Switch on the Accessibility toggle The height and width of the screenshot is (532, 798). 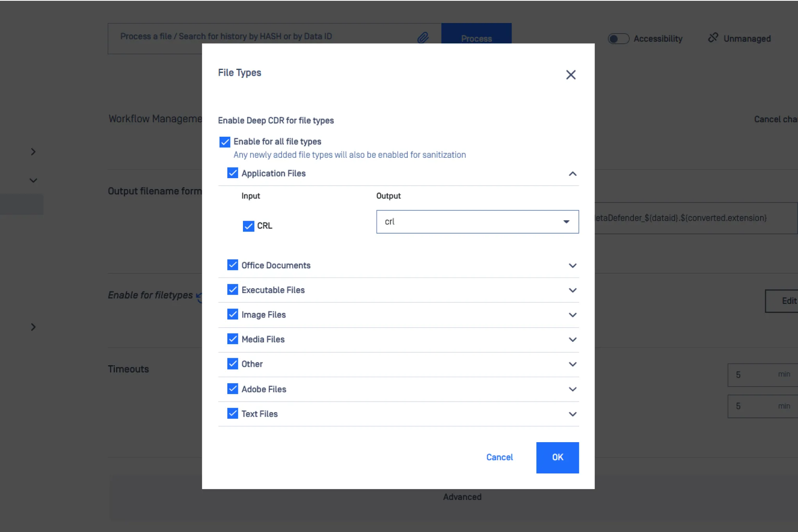pyautogui.click(x=618, y=39)
